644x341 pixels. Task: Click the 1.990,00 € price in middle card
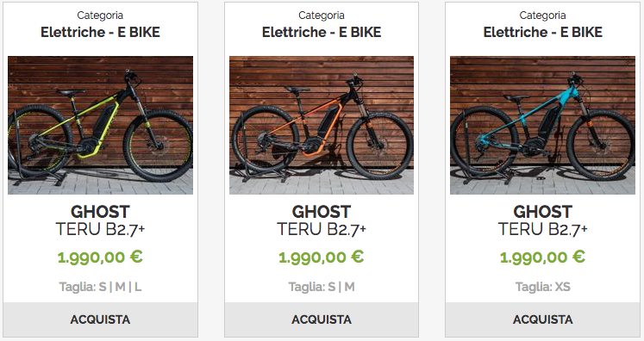tap(322, 257)
